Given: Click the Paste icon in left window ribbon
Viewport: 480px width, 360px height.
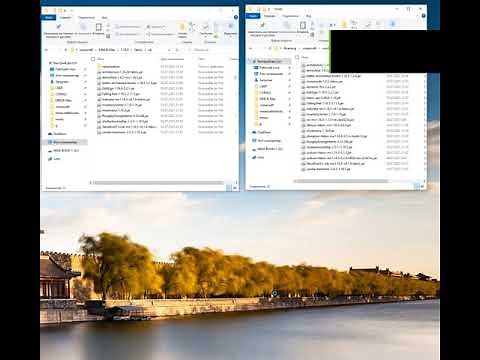Looking at the screenshot, I should click(99, 29).
